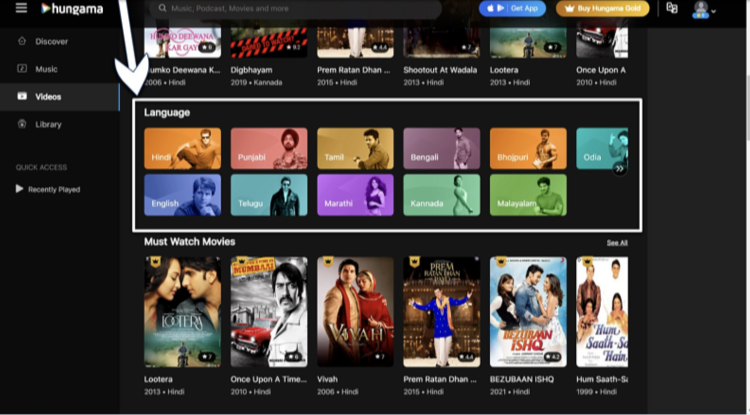The image size is (750, 415).
Task: Choose Bengali language tile
Action: tap(442, 148)
